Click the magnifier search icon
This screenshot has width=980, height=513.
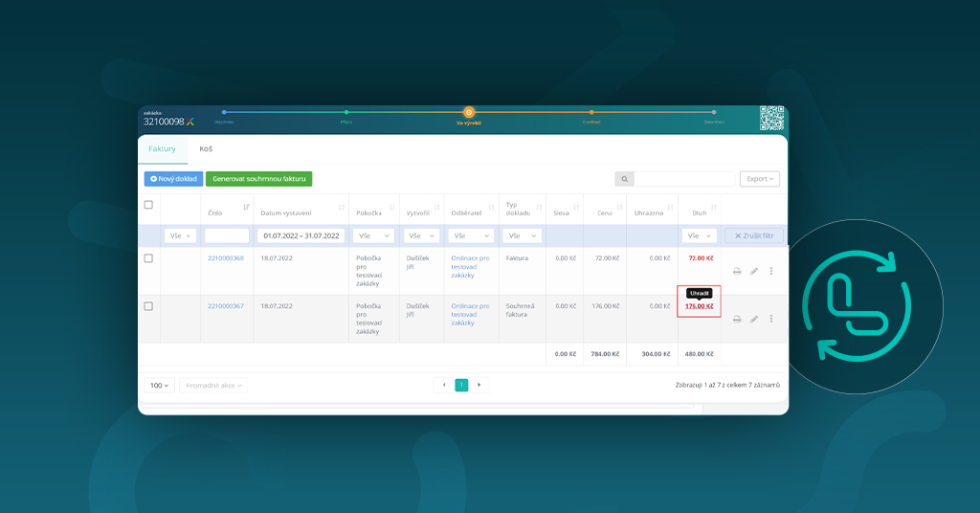click(624, 179)
